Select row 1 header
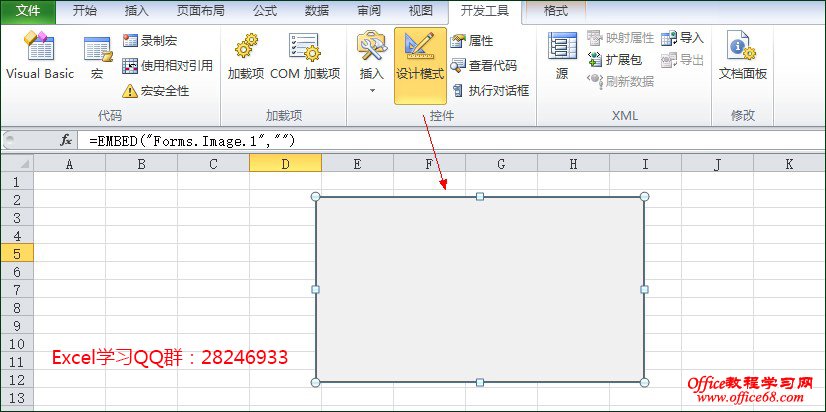Screen dimensions: 826x412 click(x=17, y=182)
